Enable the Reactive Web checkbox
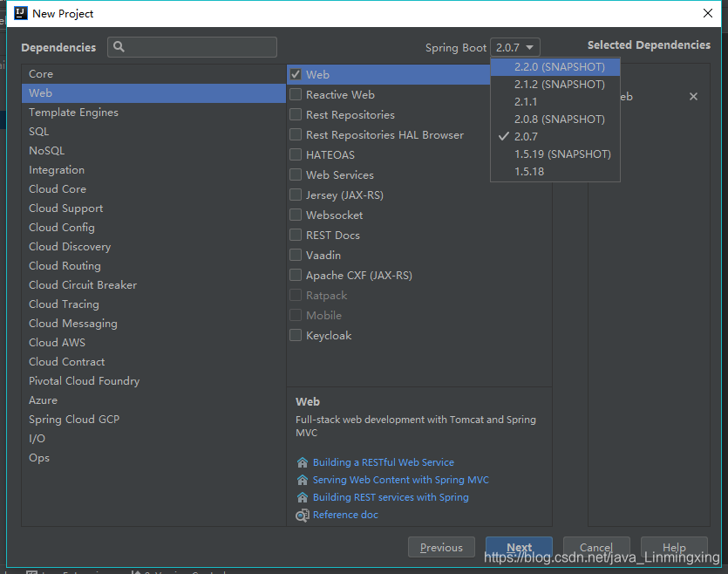728x574 pixels. pyautogui.click(x=296, y=94)
